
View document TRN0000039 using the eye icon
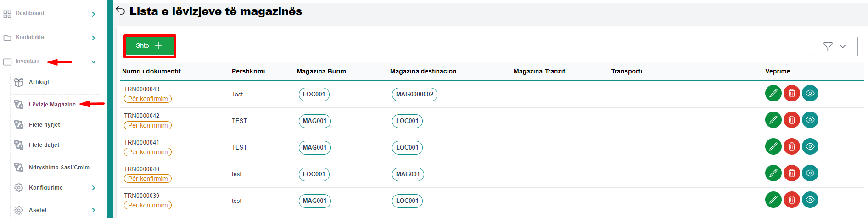pyautogui.click(x=810, y=200)
